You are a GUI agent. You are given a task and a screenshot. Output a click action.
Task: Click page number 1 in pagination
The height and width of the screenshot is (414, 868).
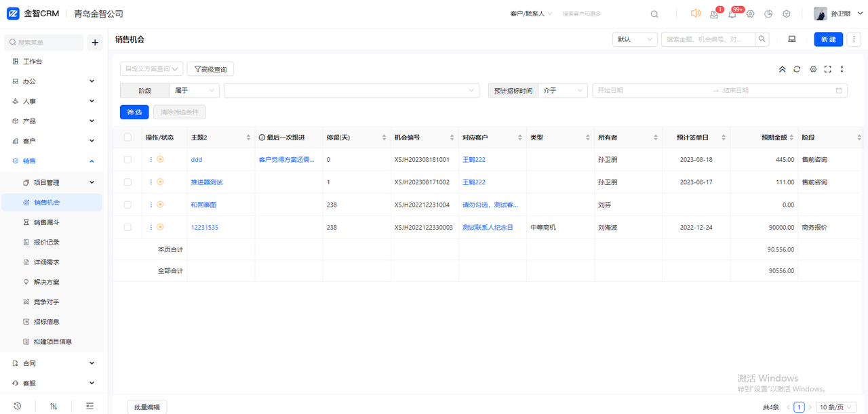pyautogui.click(x=800, y=407)
